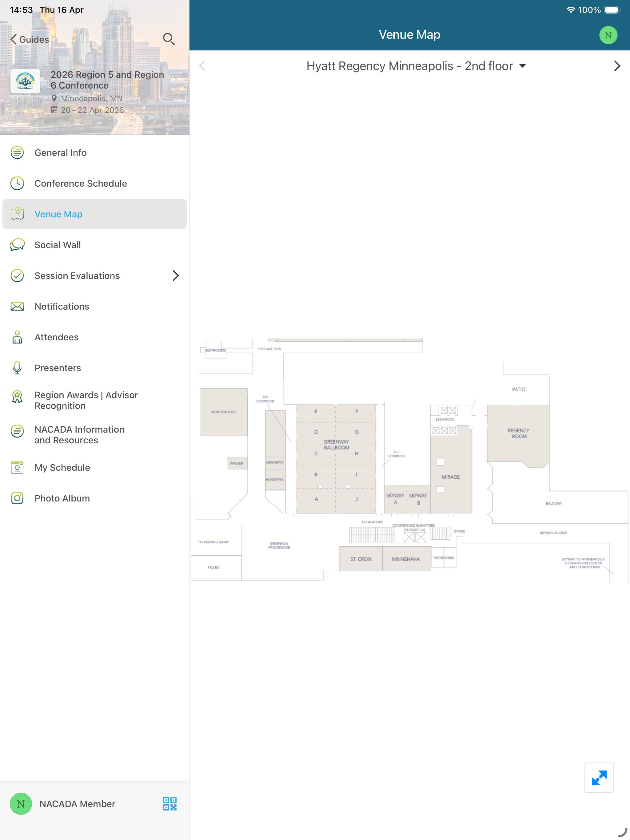Tap the conference logo thumbnail
Screen dimensions: 630x840
tap(25, 81)
